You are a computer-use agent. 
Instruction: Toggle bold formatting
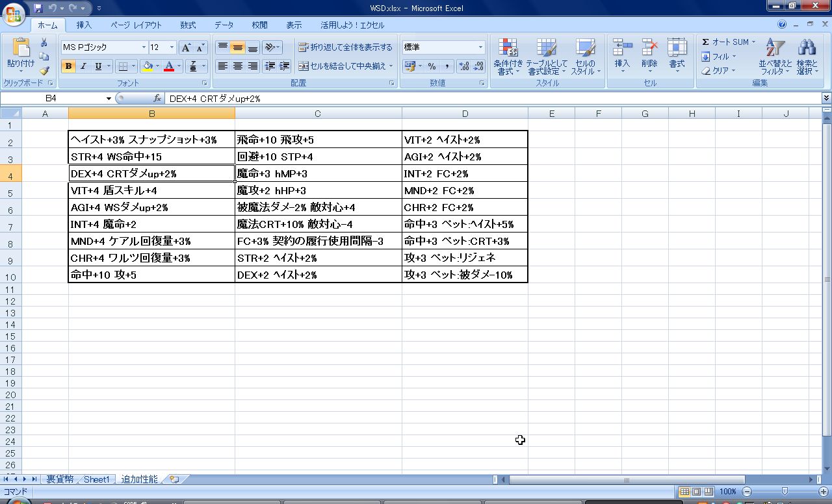[68, 66]
